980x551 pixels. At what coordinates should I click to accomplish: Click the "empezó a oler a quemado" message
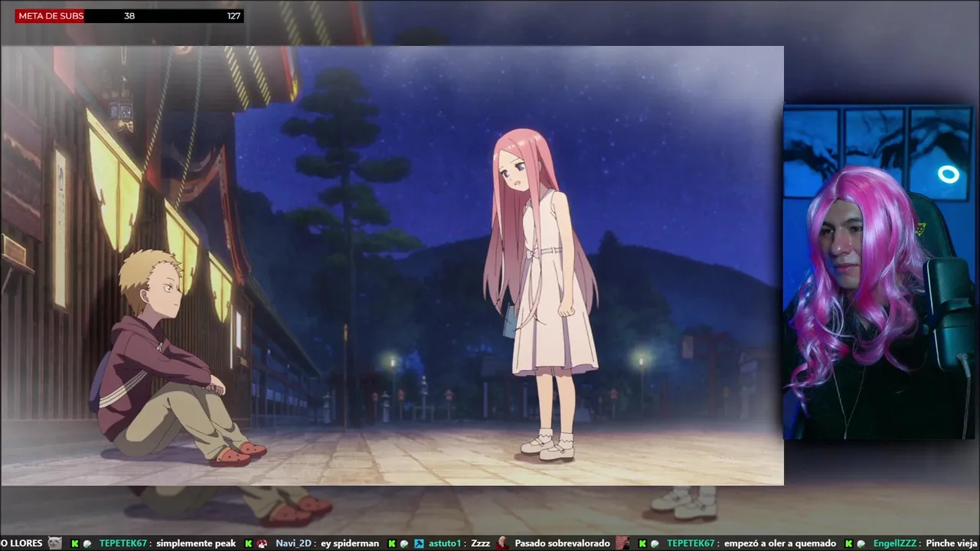(780, 543)
